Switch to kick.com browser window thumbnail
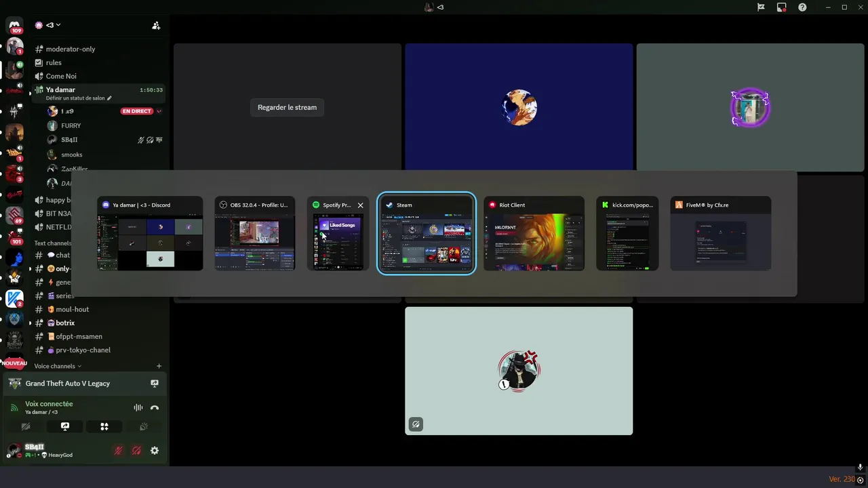The height and width of the screenshot is (488, 868). click(x=627, y=233)
